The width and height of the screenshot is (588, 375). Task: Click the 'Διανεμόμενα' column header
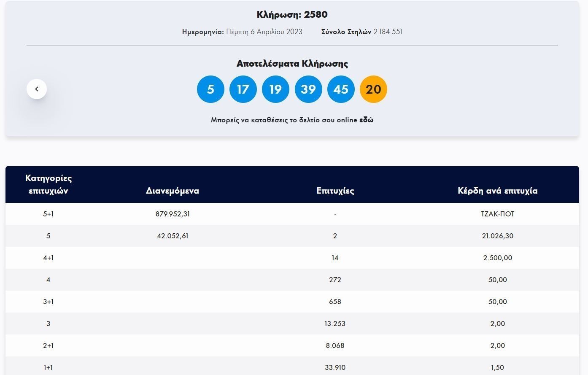coord(173,191)
